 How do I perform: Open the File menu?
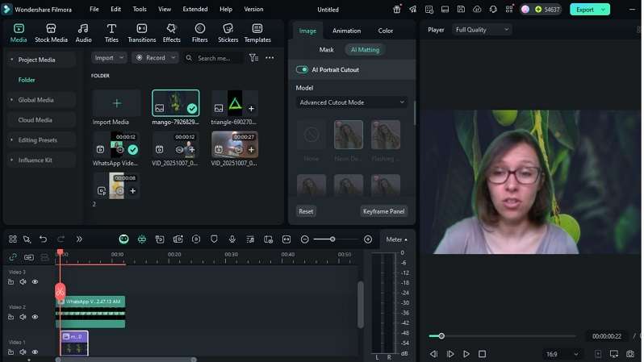pyautogui.click(x=94, y=9)
